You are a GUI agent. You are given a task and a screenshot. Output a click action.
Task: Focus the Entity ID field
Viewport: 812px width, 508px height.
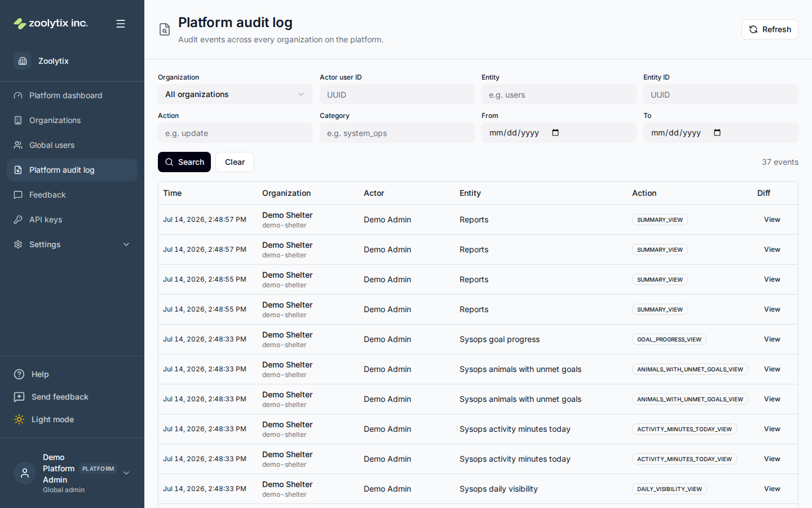click(721, 94)
